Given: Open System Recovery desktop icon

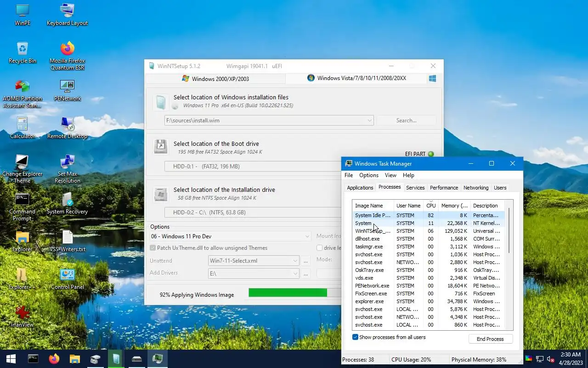Looking at the screenshot, I should [x=67, y=203].
